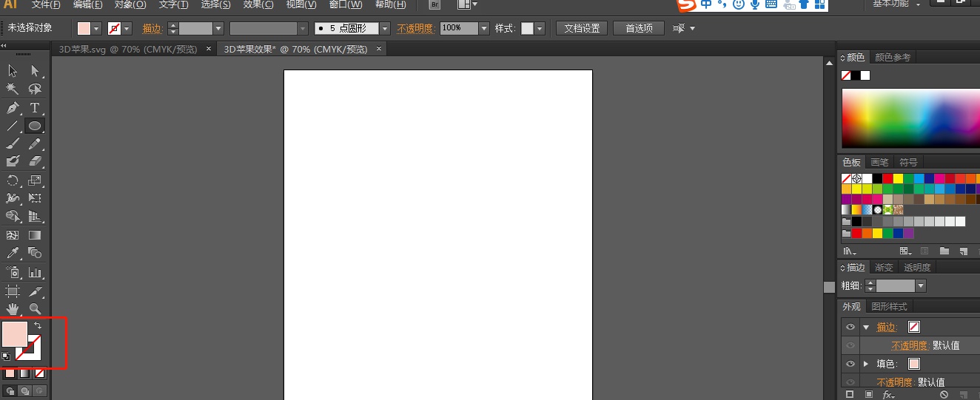
Task: Pick the Eyedropper tool
Action: (x=13, y=254)
